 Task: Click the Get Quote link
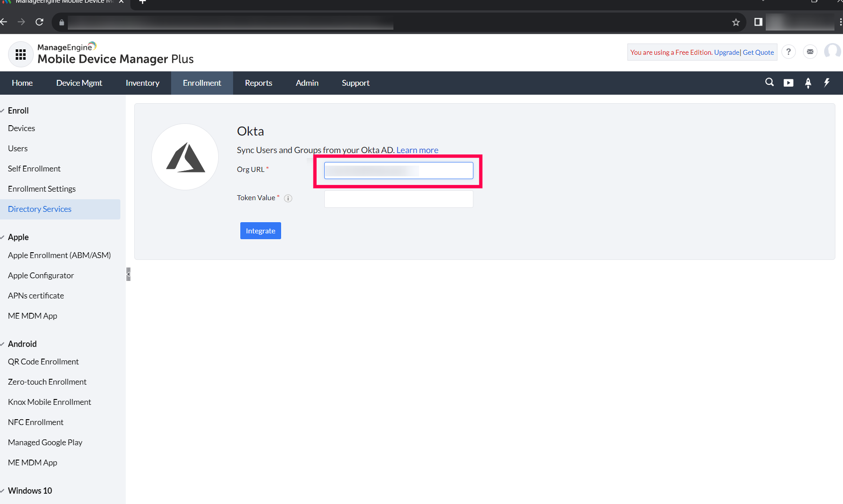point(758,53)
